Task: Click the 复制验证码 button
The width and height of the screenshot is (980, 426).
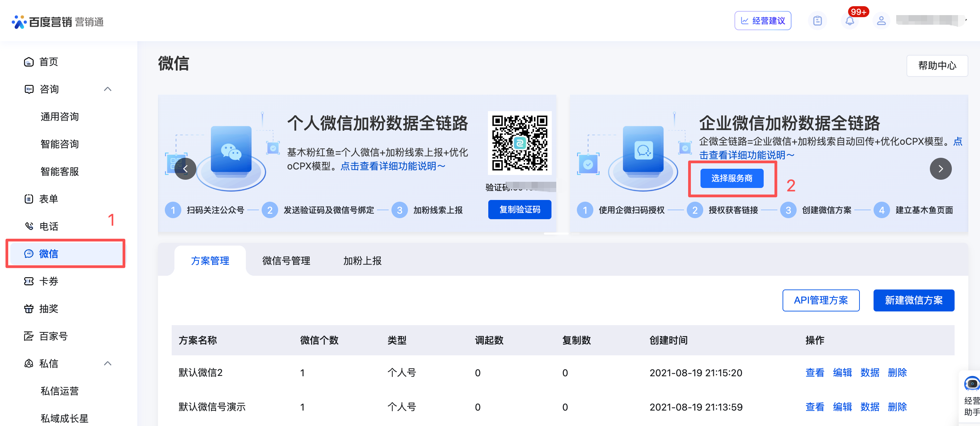Action: click(520, 210)
